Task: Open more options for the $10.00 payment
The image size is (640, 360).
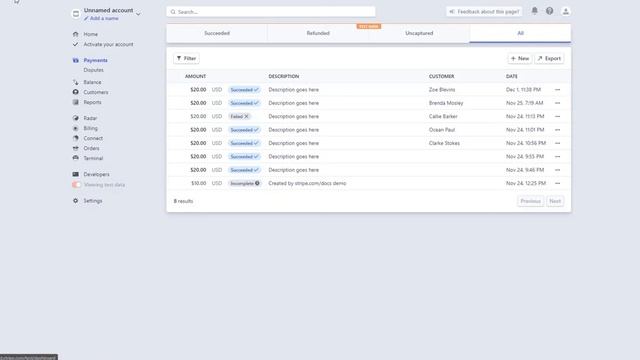Action: pyautogui.click(x=558, y=183)
